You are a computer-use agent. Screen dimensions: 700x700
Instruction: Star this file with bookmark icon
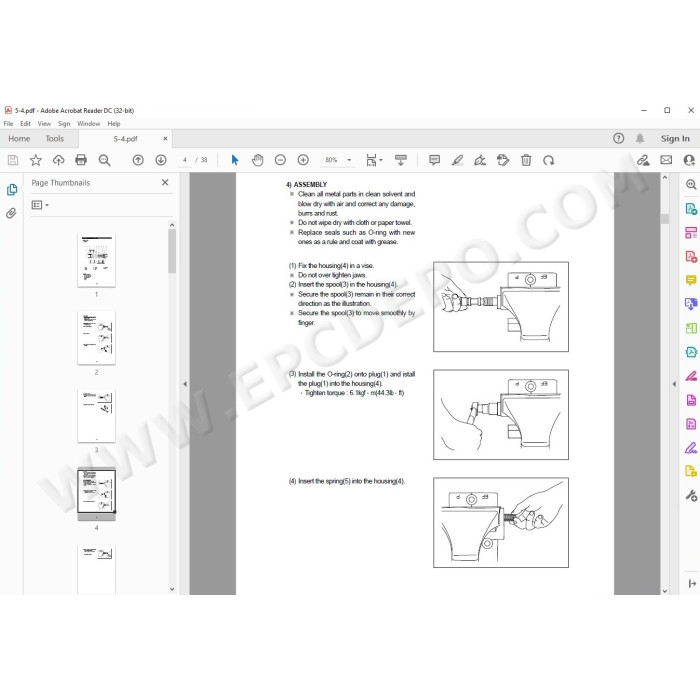tap(36, 160)
